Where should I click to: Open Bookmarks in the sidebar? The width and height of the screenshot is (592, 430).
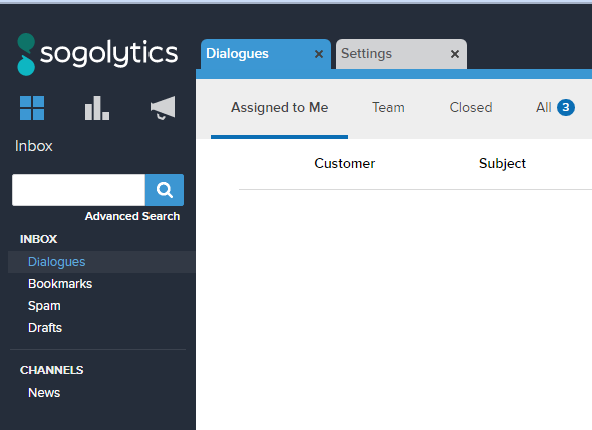(x=60, y=284)
